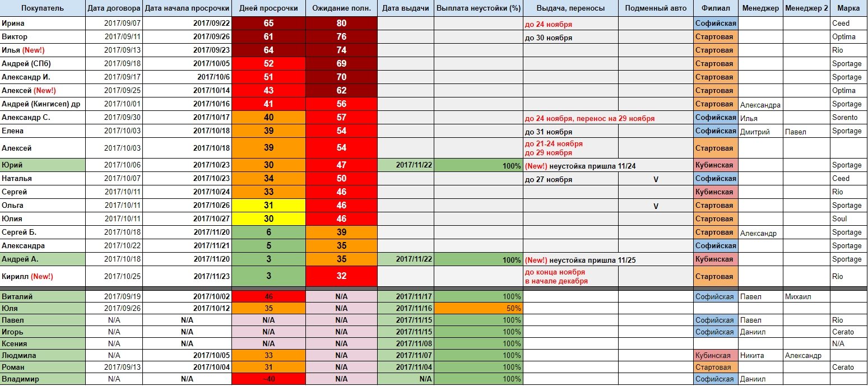Click the 65 overdue days cell
Viewport: 868px width, 386px height.
268,24
